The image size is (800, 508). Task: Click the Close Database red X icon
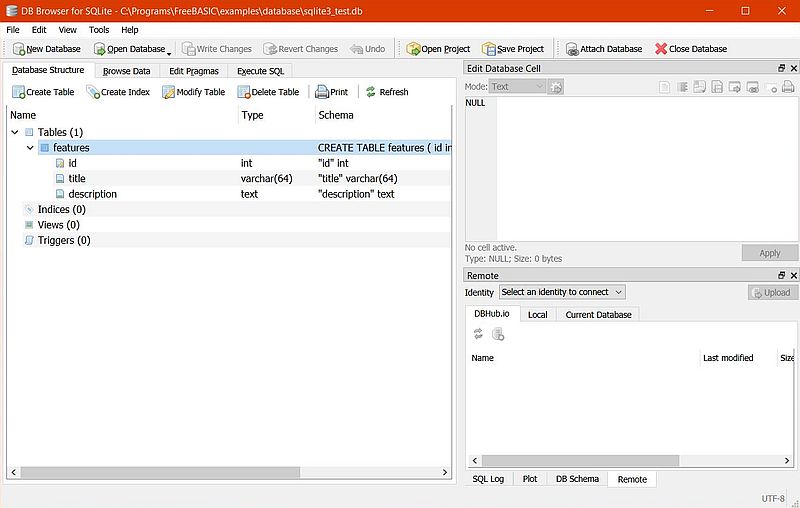[x=661, y=49]
